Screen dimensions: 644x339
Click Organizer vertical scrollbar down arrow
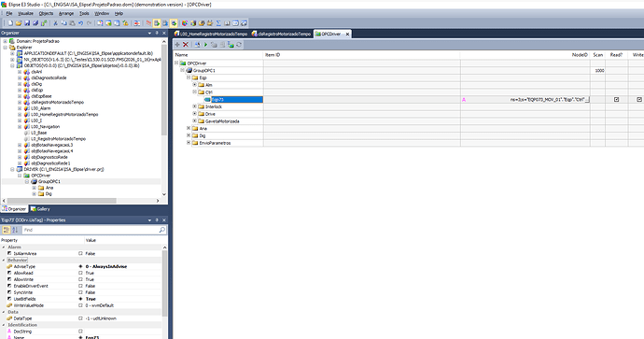tap(164, 194)
